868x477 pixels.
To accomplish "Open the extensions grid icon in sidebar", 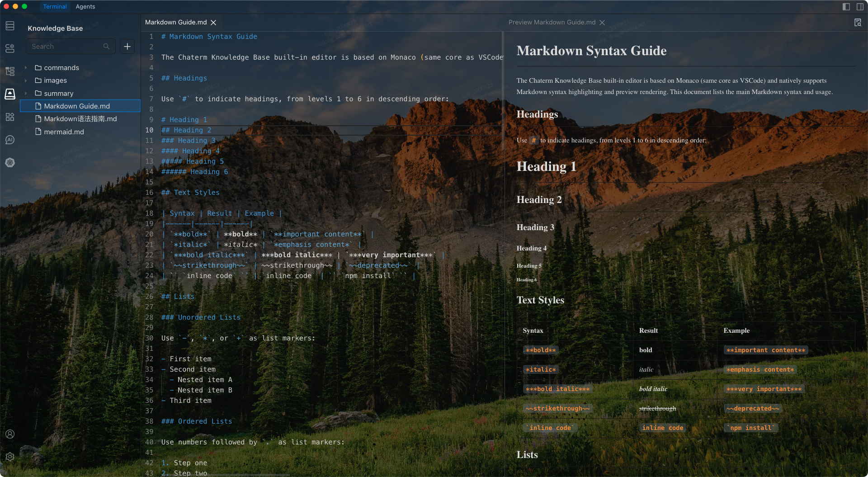I will coord(10,117).
